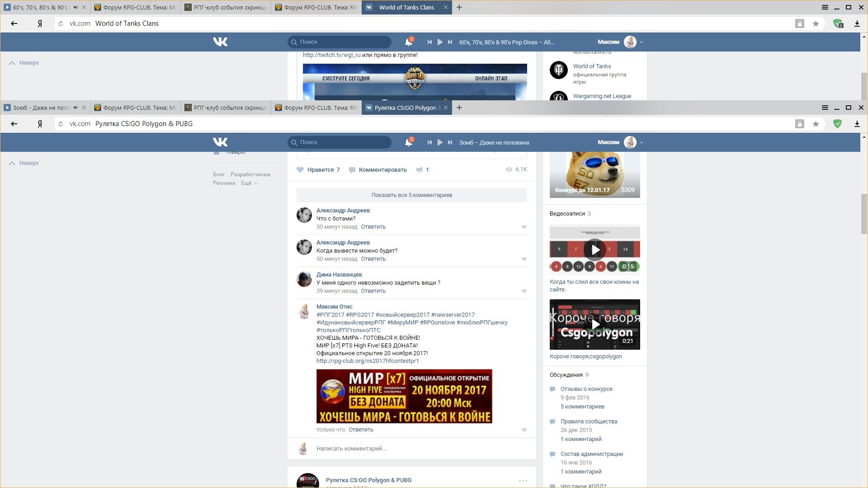This screenshot has width=868, height=488.
Task: Play the Короче говоря csgopolygon video thumbnail
Action: point(595,324)
